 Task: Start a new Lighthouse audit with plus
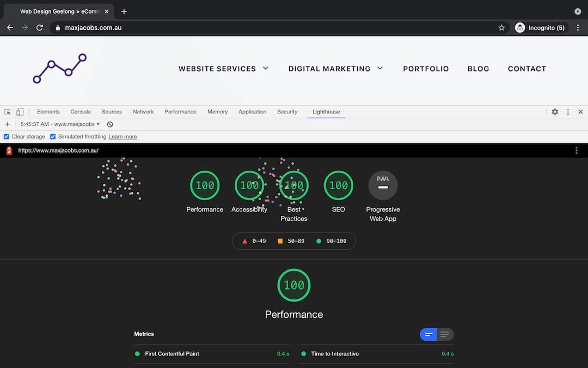(x=7, y=124)
